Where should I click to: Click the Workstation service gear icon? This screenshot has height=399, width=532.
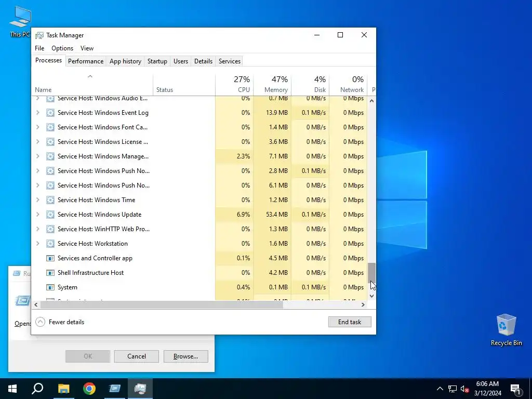pyautogui.click(x=50, y=244)
